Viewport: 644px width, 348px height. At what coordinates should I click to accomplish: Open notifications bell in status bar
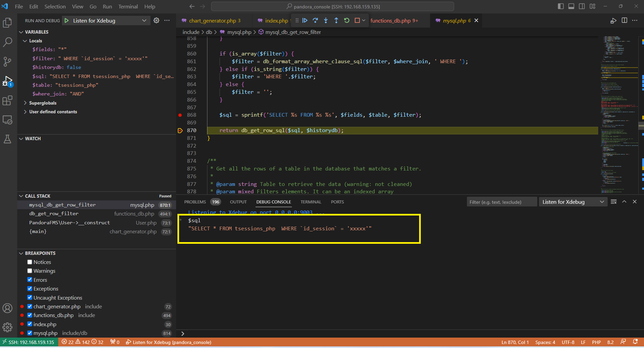[x=635, y=342]
